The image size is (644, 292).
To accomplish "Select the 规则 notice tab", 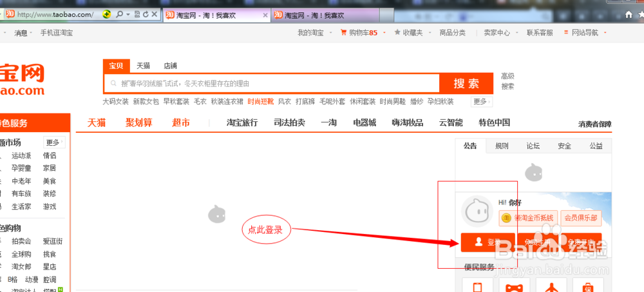I will pos(502,146).
